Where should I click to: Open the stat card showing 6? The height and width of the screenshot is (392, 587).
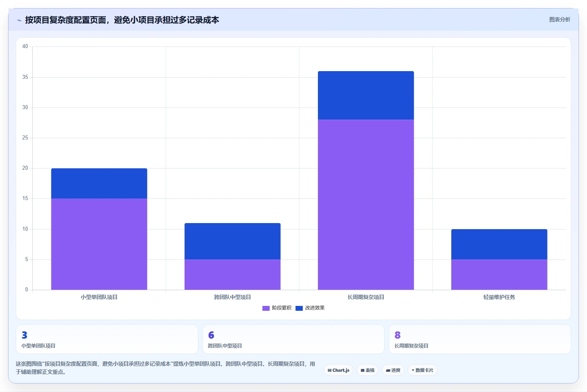(293, 339)
